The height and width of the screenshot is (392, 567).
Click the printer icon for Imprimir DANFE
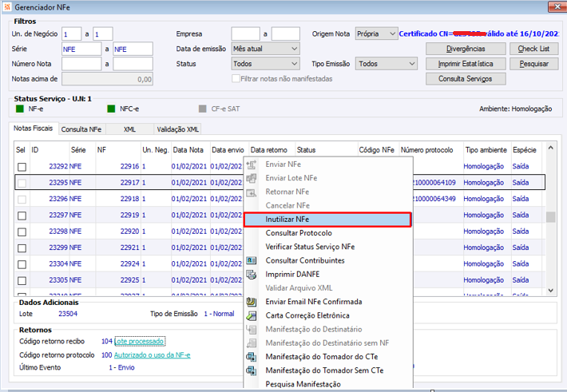point(252,274)
